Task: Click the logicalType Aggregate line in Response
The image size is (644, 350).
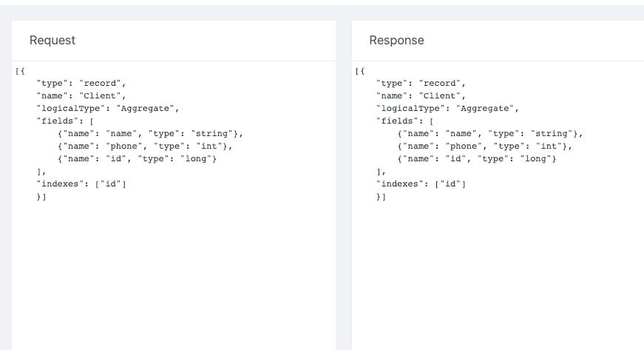Action: point(447,109)
